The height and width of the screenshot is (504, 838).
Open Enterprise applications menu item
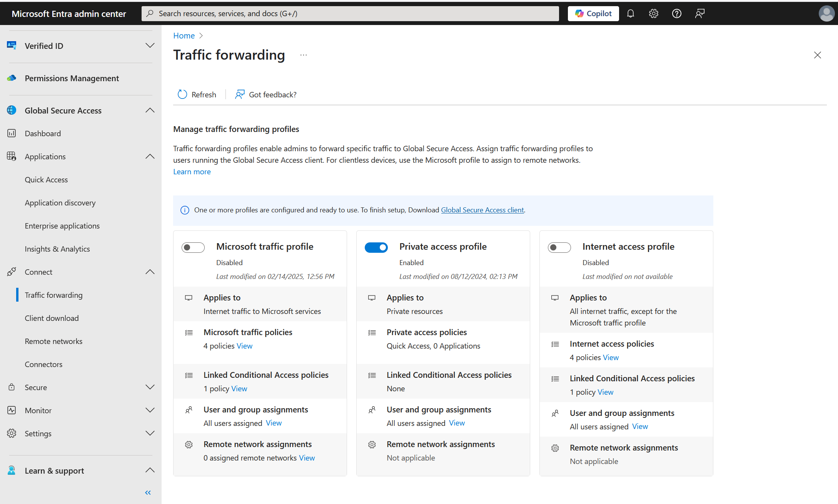62,226
